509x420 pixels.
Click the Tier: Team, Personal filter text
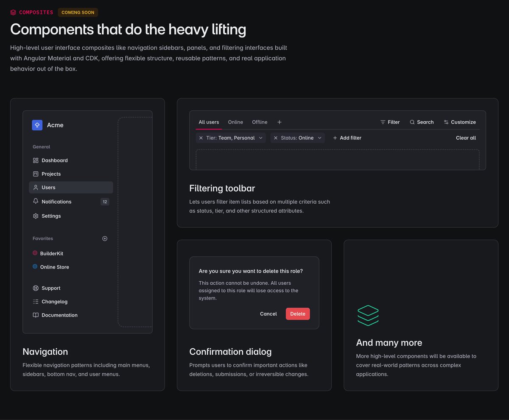click(x=230, y=138)
